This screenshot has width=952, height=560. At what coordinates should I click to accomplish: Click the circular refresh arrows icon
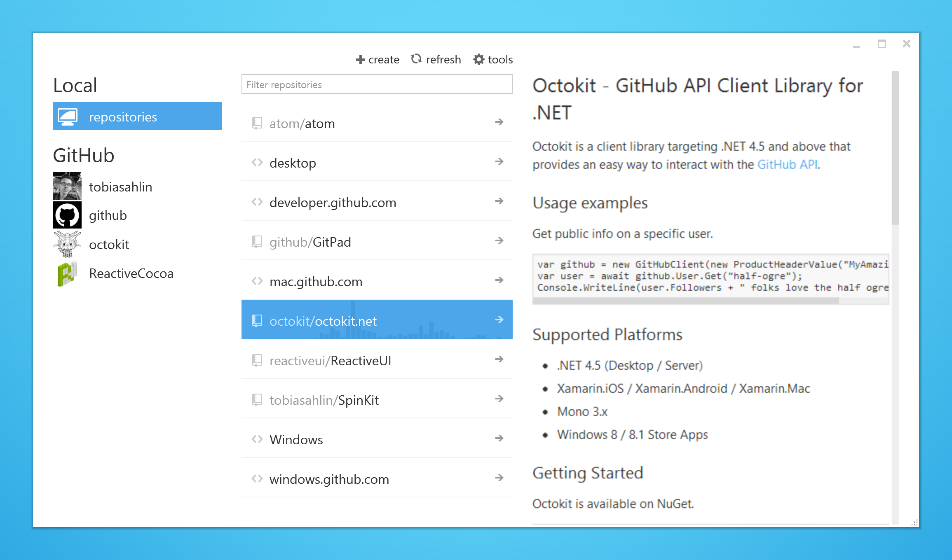[416, 59]
